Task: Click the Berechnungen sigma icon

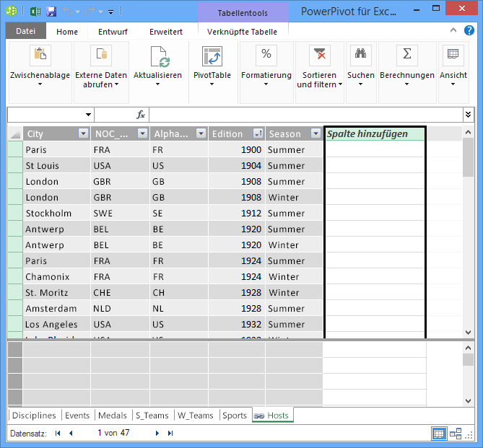Action: pos(407,55)
